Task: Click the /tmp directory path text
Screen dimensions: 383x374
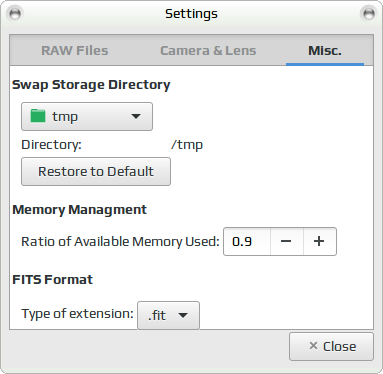Action: point(187,145)
